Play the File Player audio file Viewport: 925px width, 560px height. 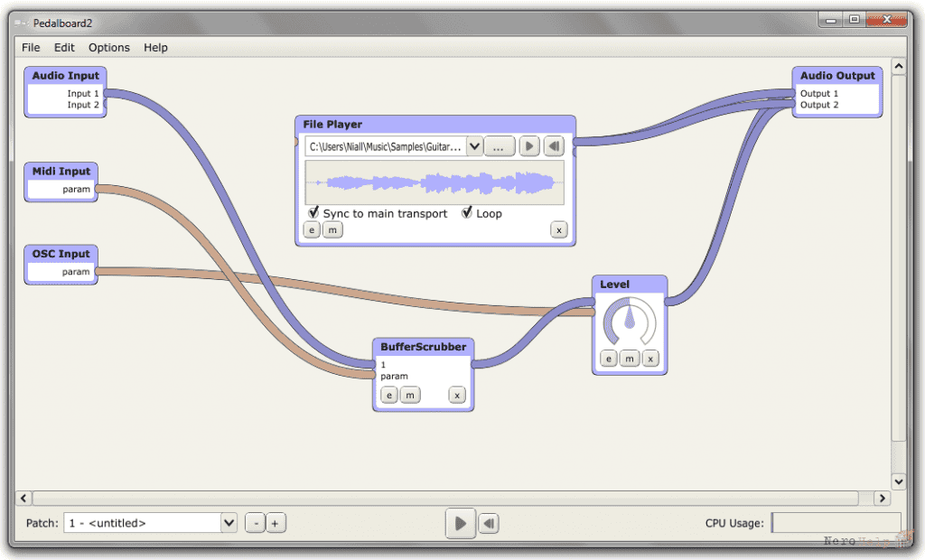point(529,146)
